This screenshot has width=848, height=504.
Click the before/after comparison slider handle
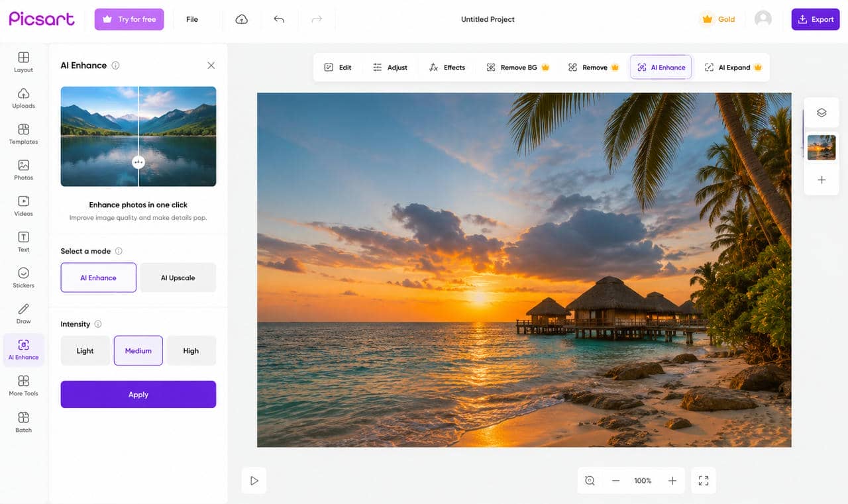[x=138, y=162]
